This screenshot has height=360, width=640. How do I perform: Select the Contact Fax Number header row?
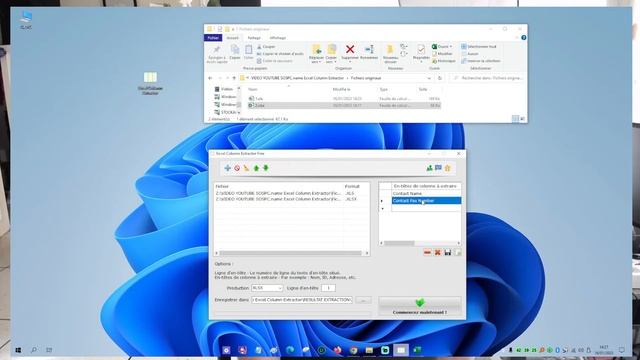[x=427, y=201]
